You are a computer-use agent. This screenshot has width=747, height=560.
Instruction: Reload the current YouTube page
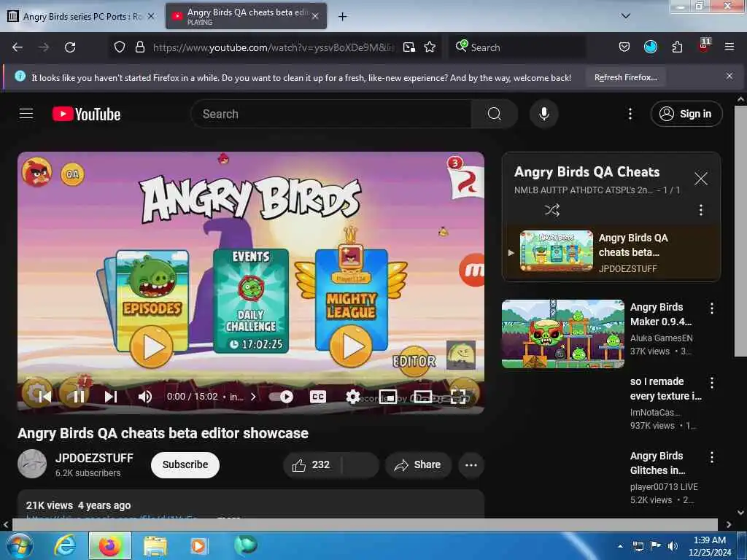(70, 47)
